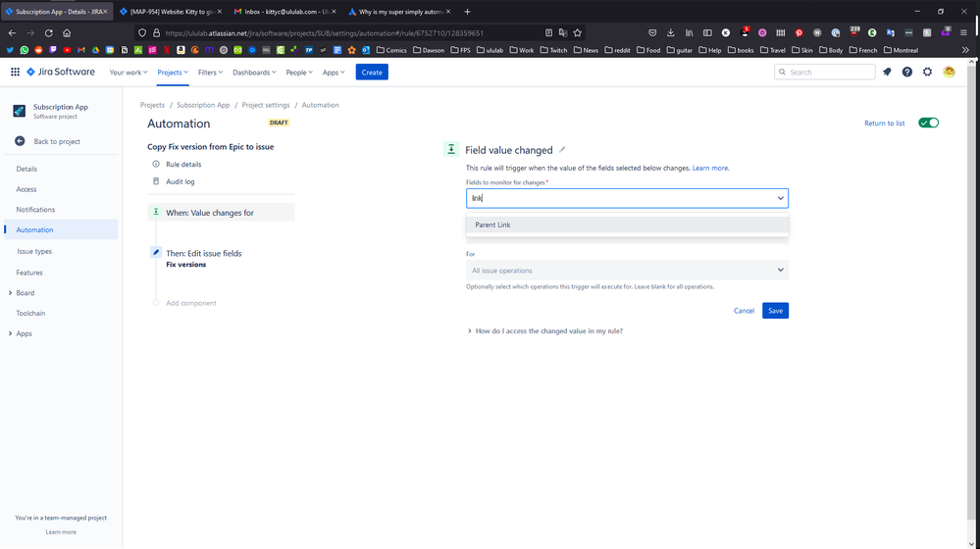The height and width of the screenshot is (549, 980).
Task: Open the user profile avatar
Action: (x=949, y=72)
